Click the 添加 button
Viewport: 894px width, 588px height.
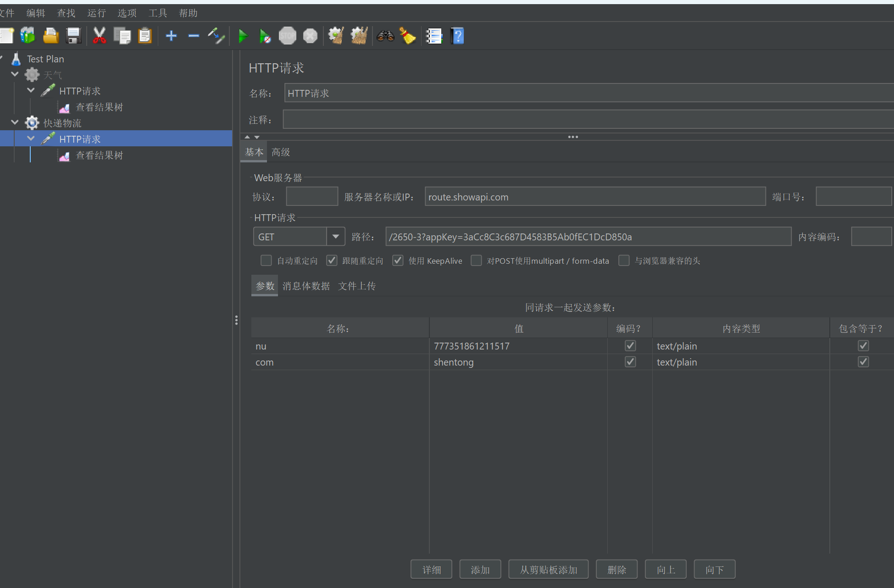pyautogui.click(x=480, y=570)
